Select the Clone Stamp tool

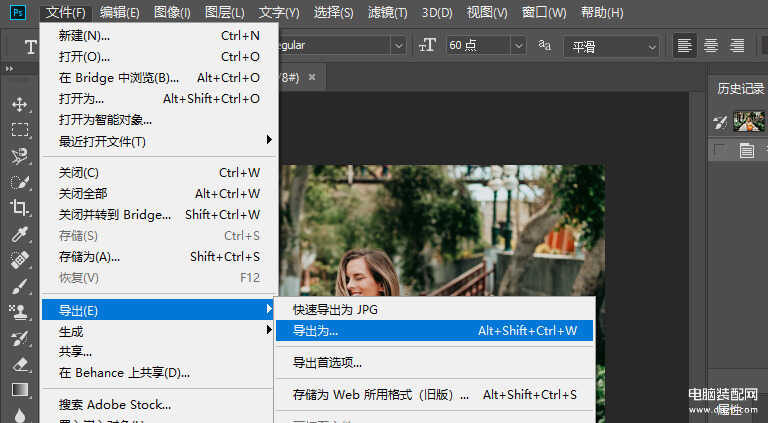(x=19, y=312)
